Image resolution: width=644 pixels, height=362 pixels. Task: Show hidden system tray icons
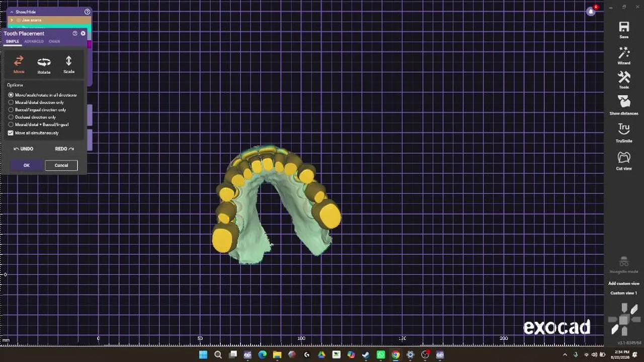[565, 355]
